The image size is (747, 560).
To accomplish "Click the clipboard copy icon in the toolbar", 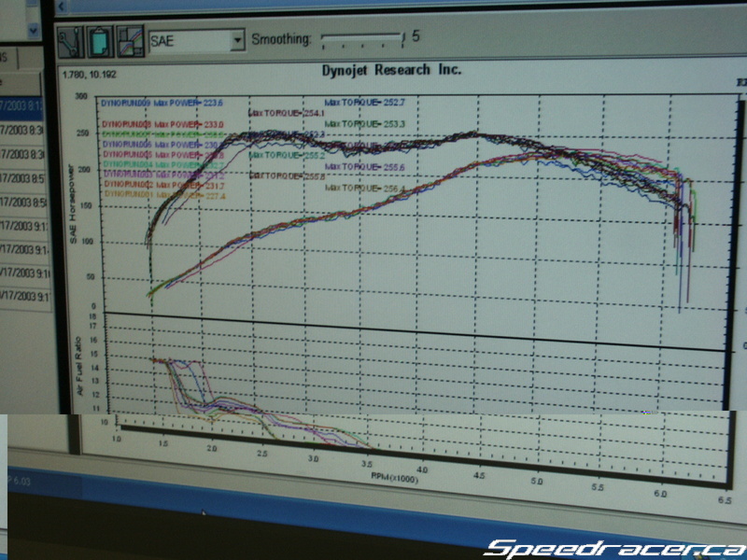I will point(100,40).
